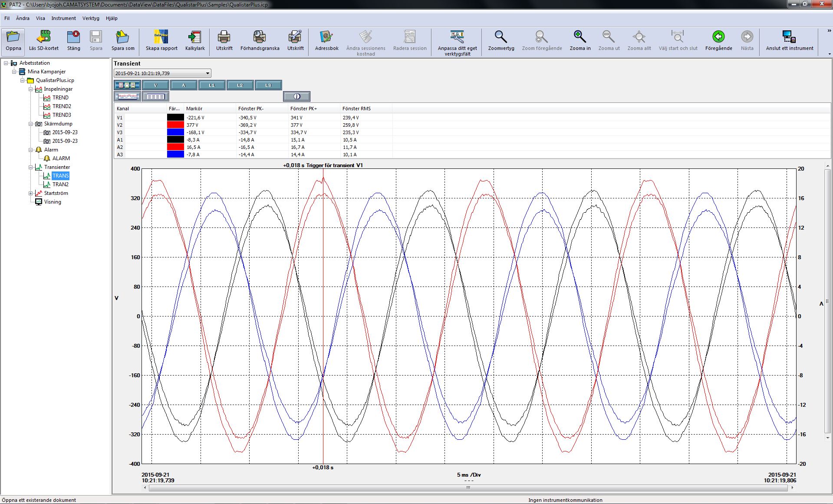Open the Adressbok icon

326,37
